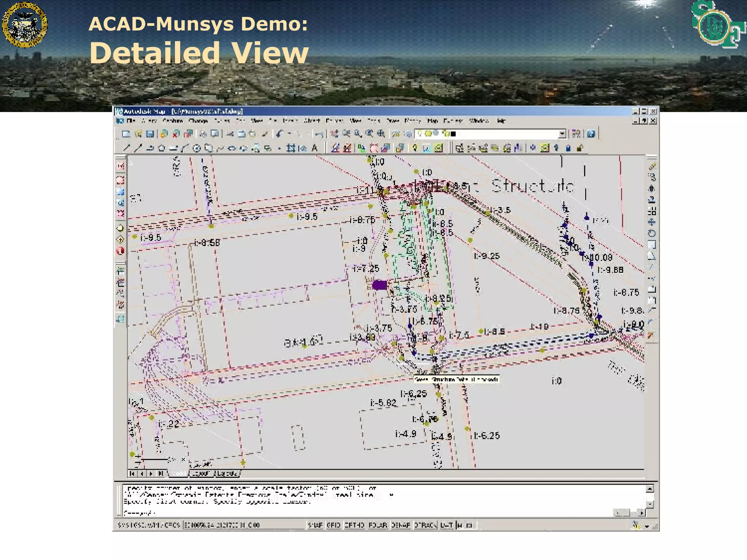Click the i:-7.25 map label
Viewport: 747px width, 560px height.
pyautogui.click(x=366, y=268)
